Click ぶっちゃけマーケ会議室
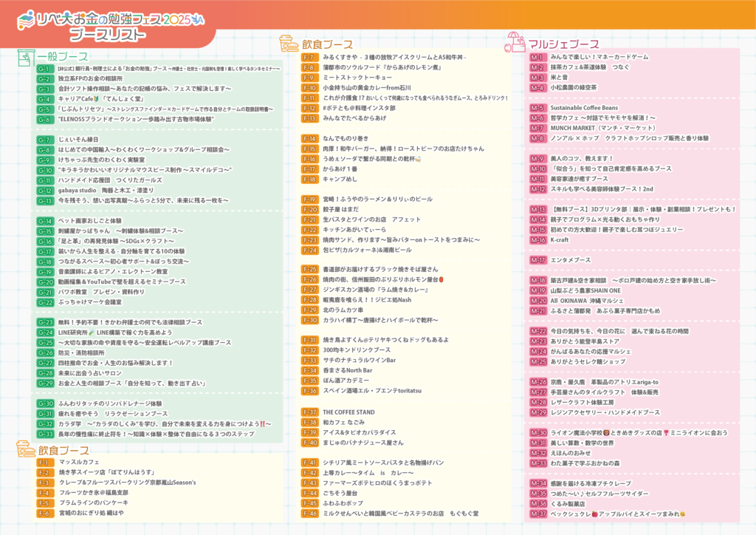Screen dimensions: 756x535 80,302
